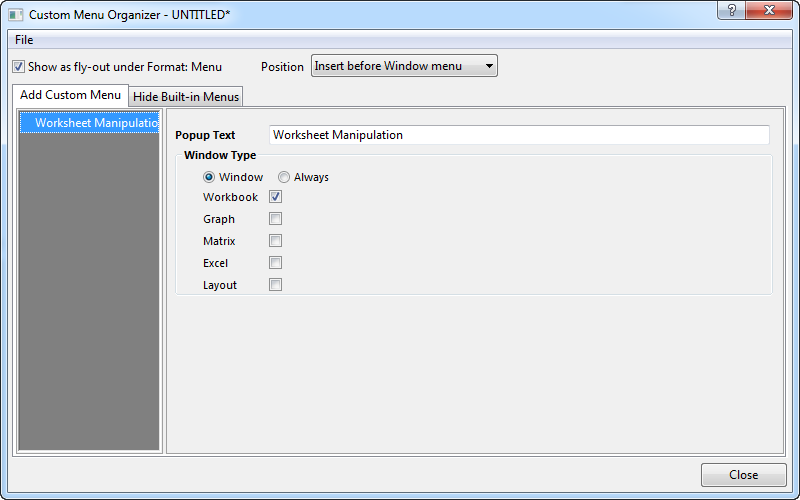Screen dimensions: 800x500
Task: Open the File menu
Action: (x=24, y=40)
